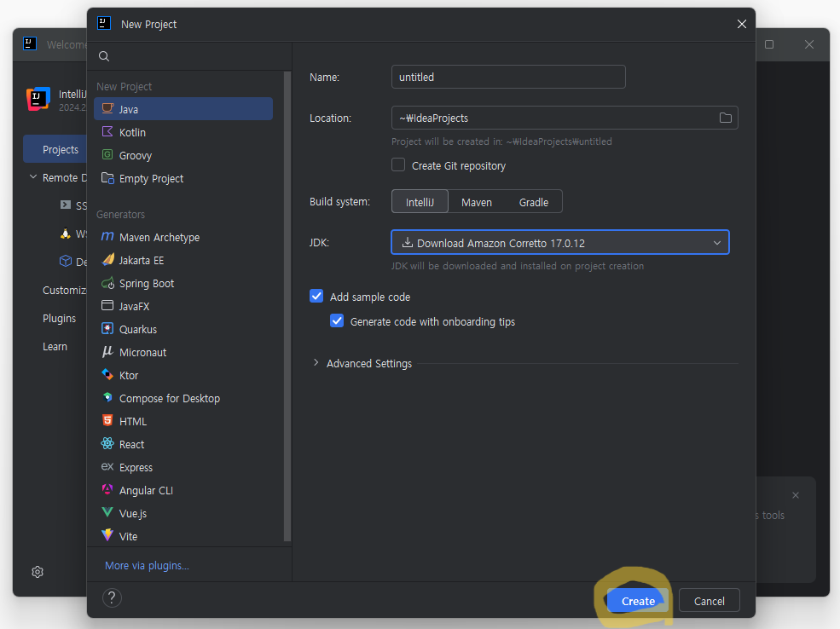The width and height of the screenshot is (840, 629).
Task: Open the Maven Archetype generator
Action: point(183,237)
